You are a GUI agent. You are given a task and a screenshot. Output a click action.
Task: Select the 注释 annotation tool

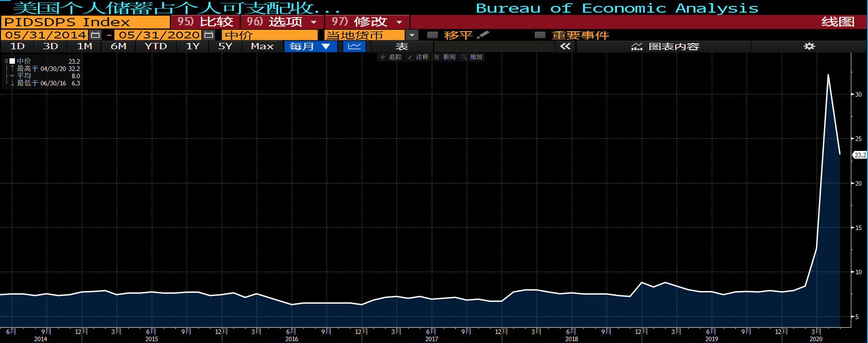418,57
